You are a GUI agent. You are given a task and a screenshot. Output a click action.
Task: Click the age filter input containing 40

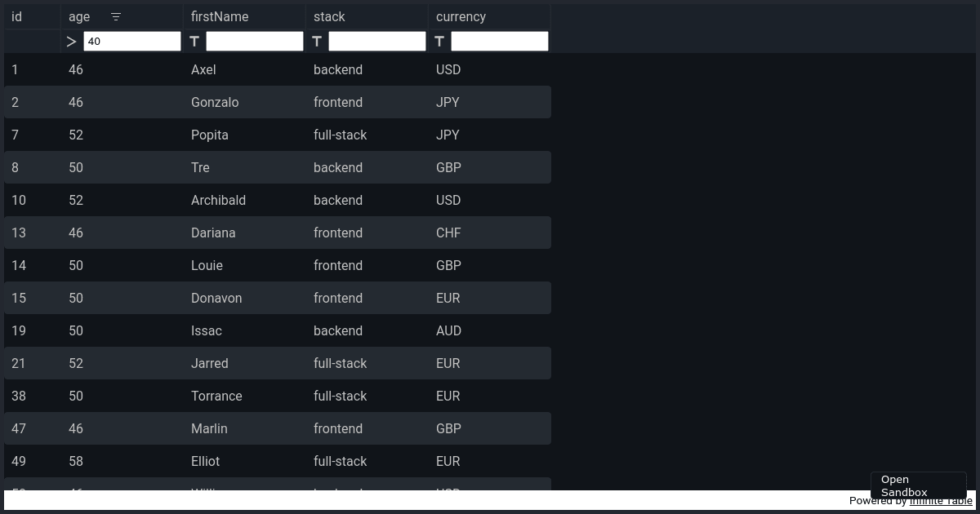132,41
